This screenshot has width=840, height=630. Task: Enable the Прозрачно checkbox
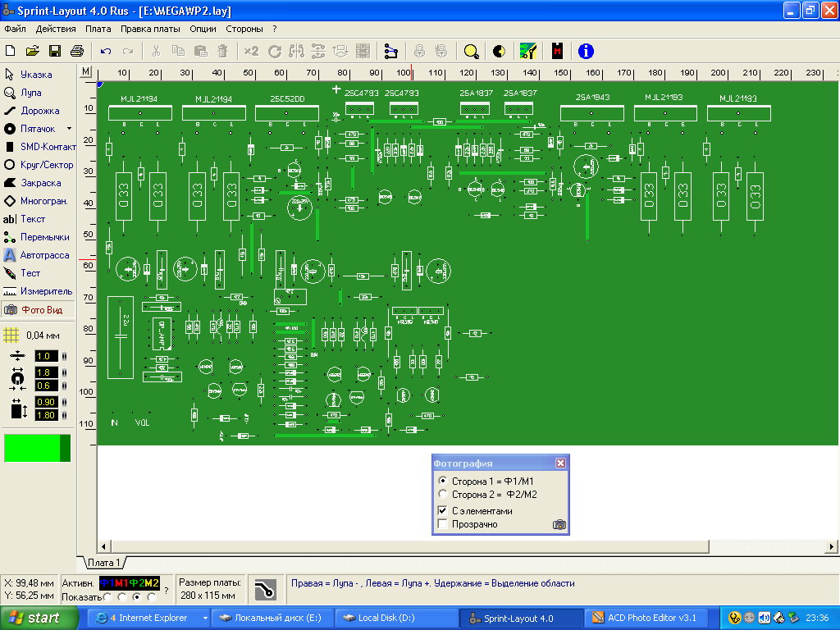pos(442,524)
